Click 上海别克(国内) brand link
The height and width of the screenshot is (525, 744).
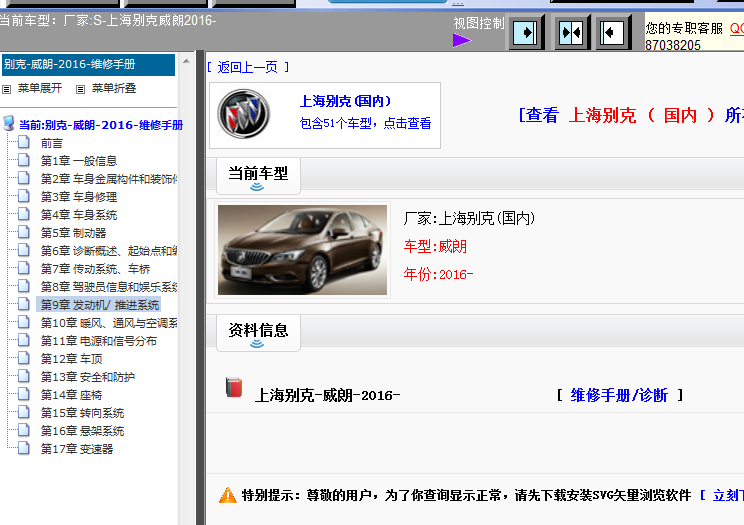click(345, 101)
